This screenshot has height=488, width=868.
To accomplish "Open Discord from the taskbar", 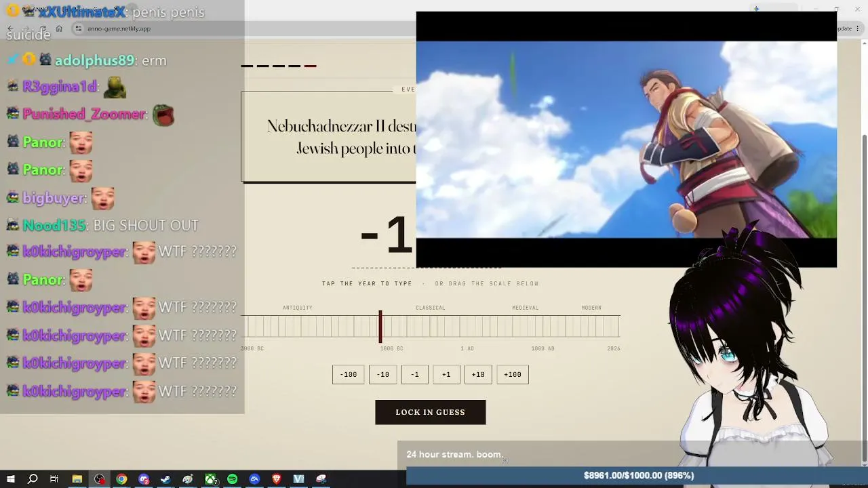I will click(x=144, y=479).
